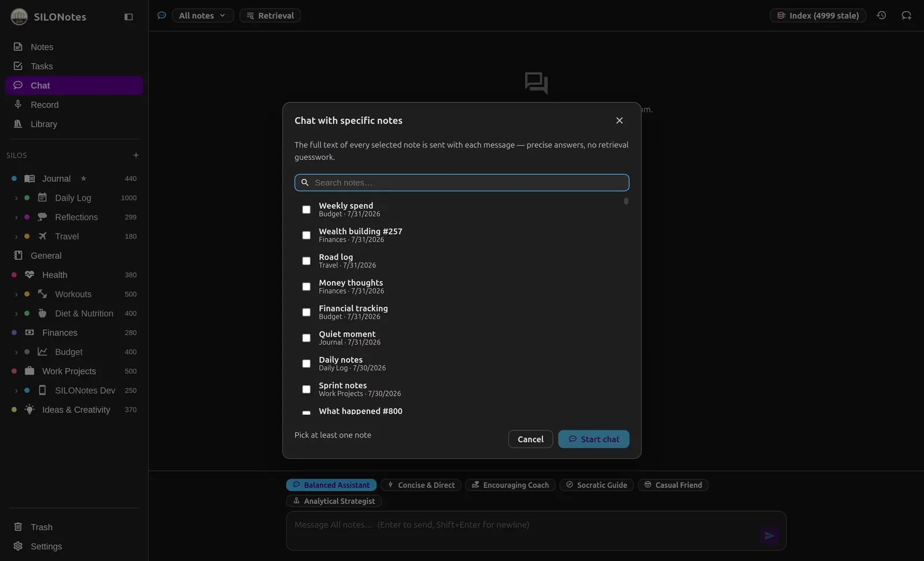Check the Road log note
The height and width of the screenshot is (561, 924).
tap(306, 261)
